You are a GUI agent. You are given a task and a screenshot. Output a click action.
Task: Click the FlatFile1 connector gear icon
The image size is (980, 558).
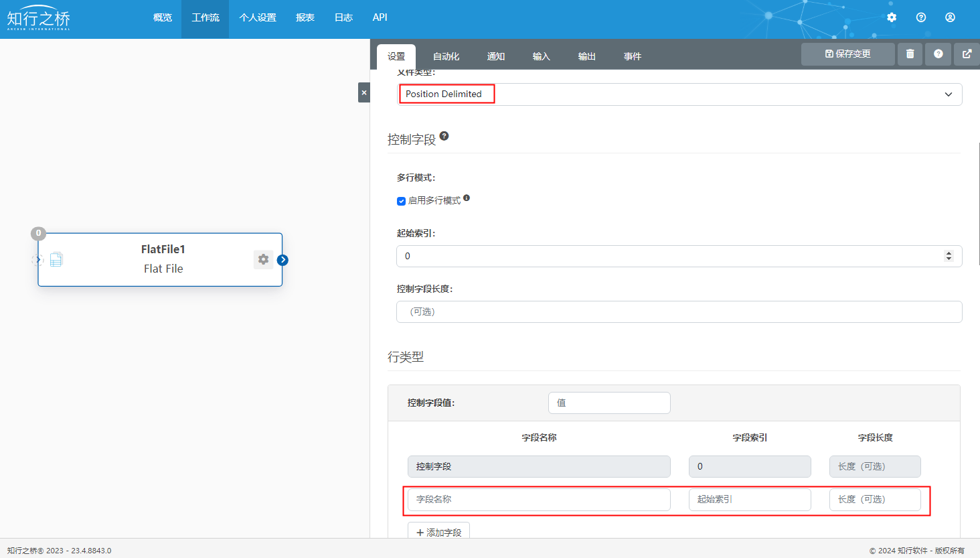263,259
